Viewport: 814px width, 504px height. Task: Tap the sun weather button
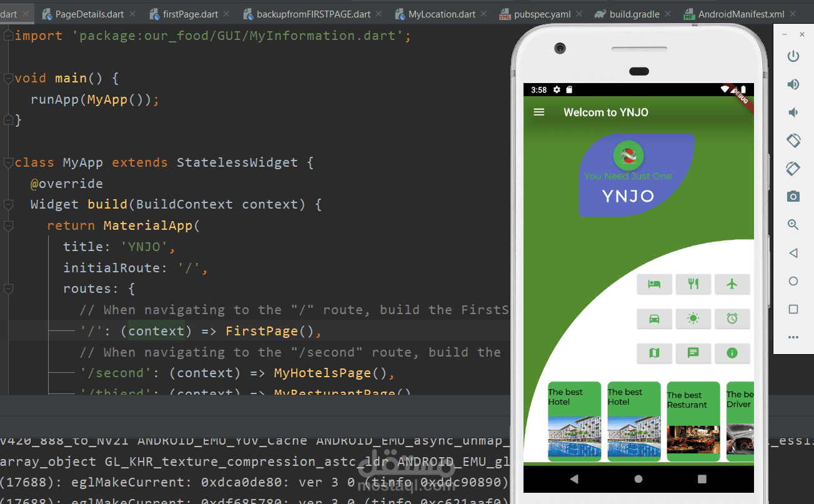693,319
